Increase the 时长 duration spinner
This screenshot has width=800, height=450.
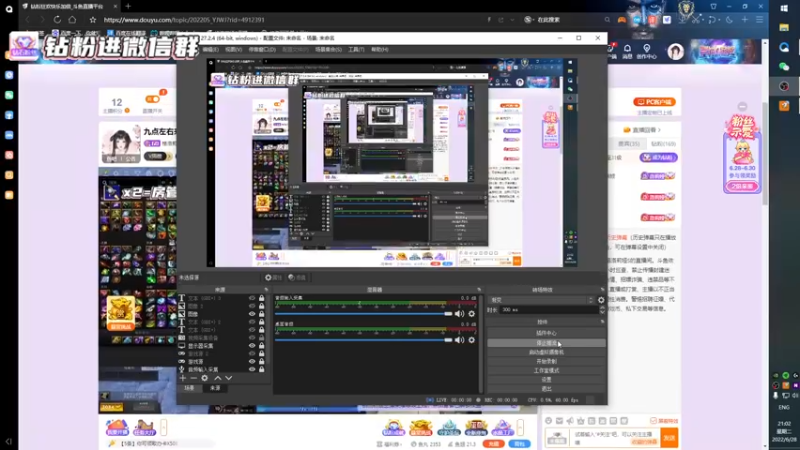[x=602, y=308]
